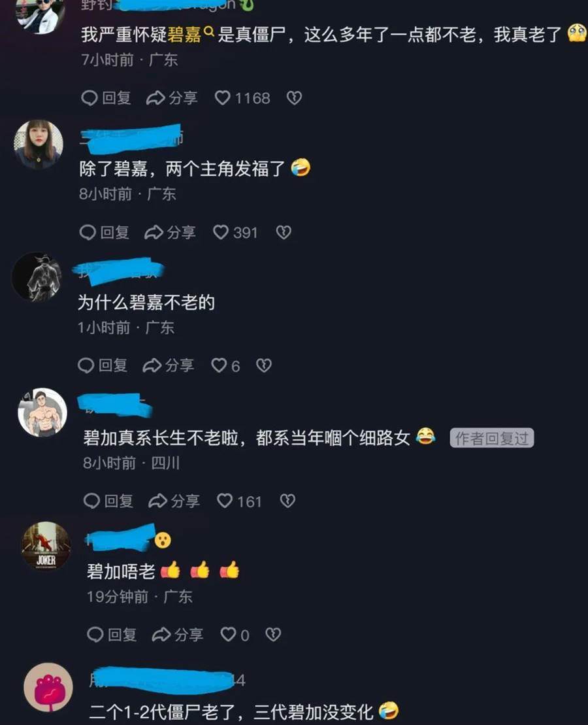Dislike the comment with 1168 likes
The image size is (588, 725).
point(295,98)
